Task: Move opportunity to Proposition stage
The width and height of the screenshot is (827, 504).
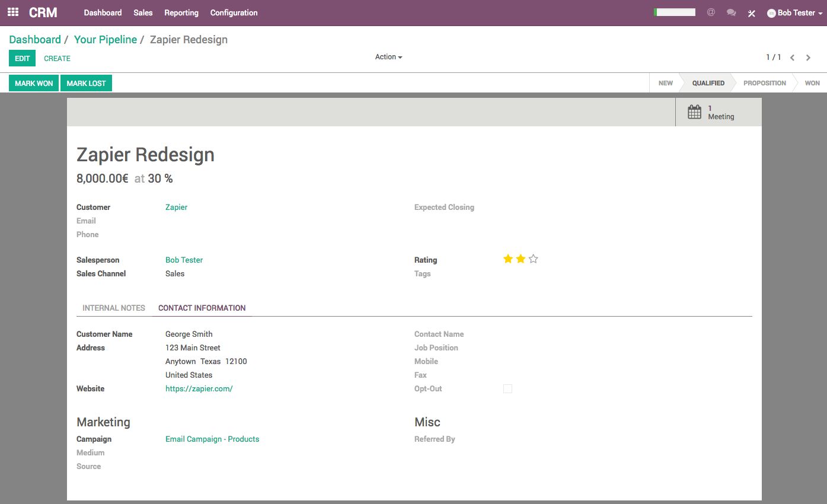Action: [764, 83]
